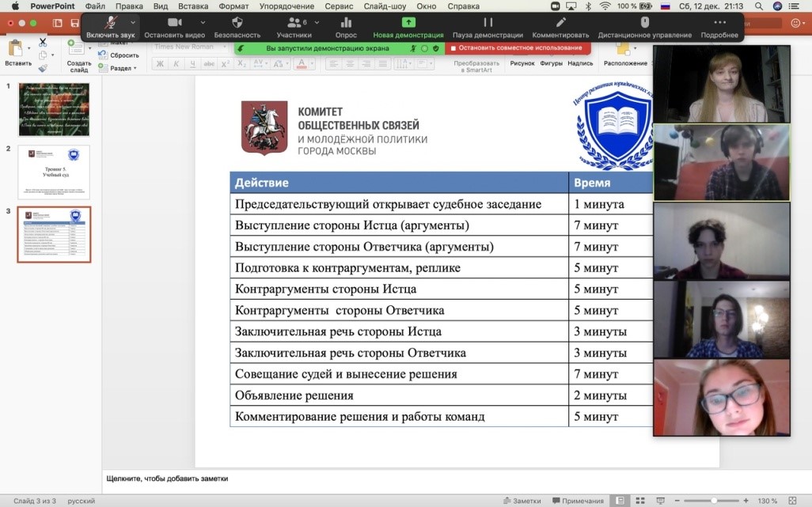Open the Правка menu
This screenshot has height=507, width=812.
tap(129, 6)
